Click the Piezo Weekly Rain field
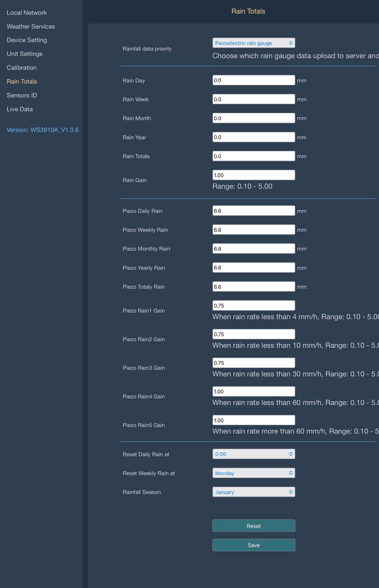Screen dimensions: 379x588 [x=254, y=230]
